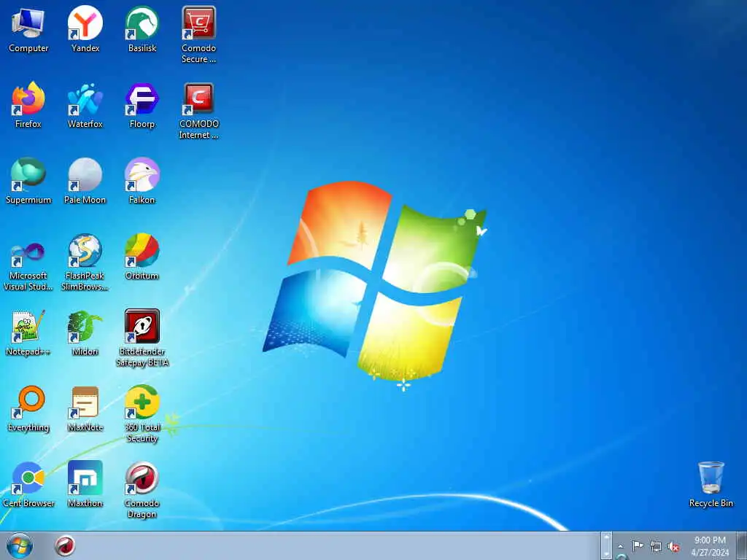747x560 pixels.
Task: Select the FlashPeak SlimBrowser icon
Action: pyautogui.click(x=85, y=262)
